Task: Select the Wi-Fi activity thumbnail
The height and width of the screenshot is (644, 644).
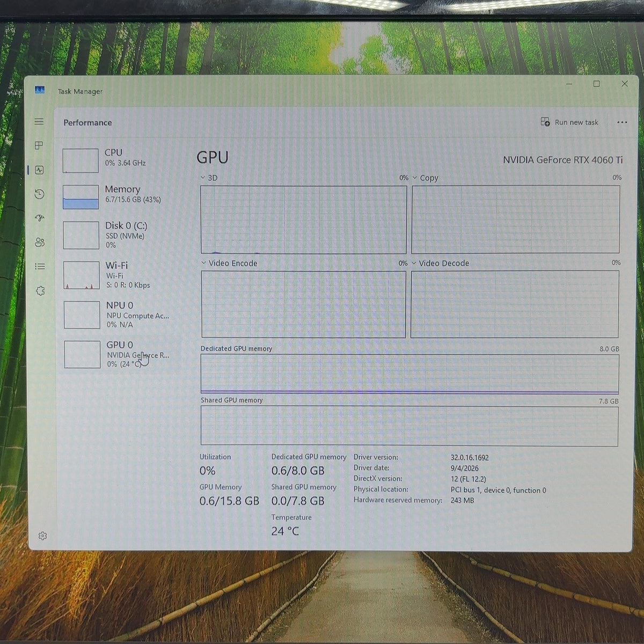Action: pyautogui.click(x=82, y=275)
